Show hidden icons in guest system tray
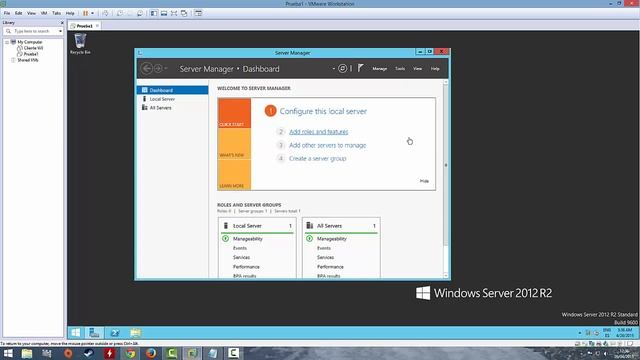Image resolution: width=640 pixels, height=360 pixels. pos(580,333)
